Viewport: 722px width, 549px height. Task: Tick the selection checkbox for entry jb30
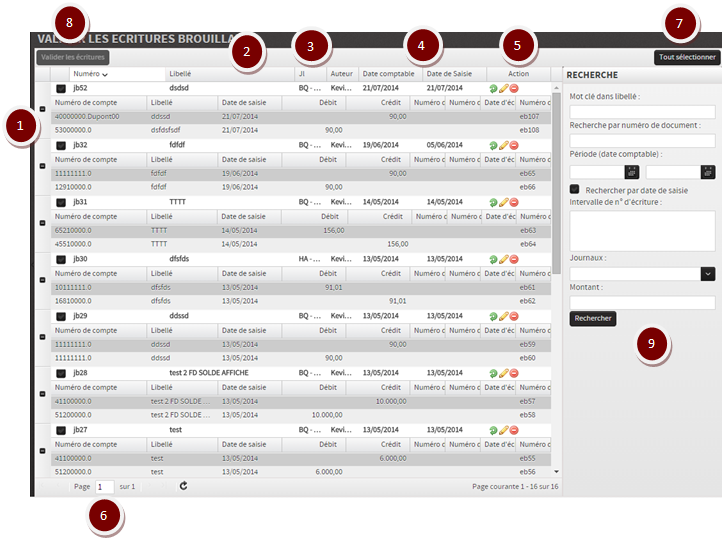pyautogui.click(x=61, y=259)
